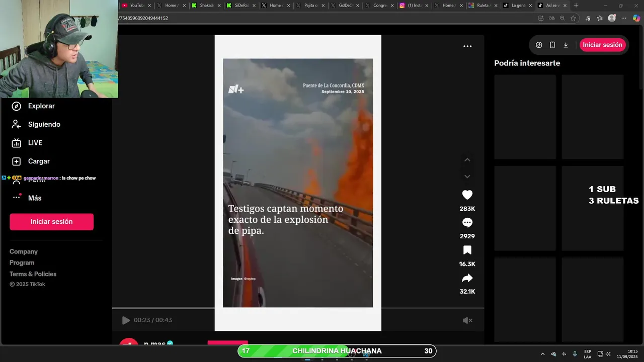Open the Program footer link
Screen dimensions: 644x362
pos(22,262)
